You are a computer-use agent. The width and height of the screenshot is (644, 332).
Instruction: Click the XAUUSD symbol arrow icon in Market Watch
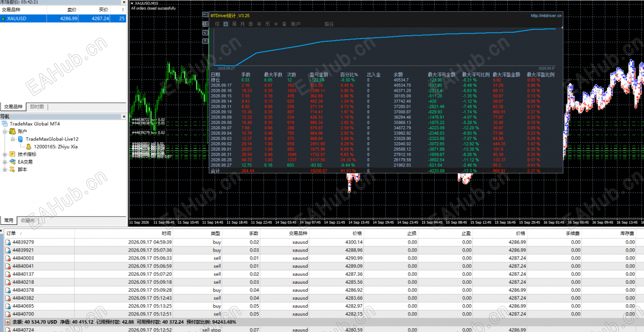[4, 18]
